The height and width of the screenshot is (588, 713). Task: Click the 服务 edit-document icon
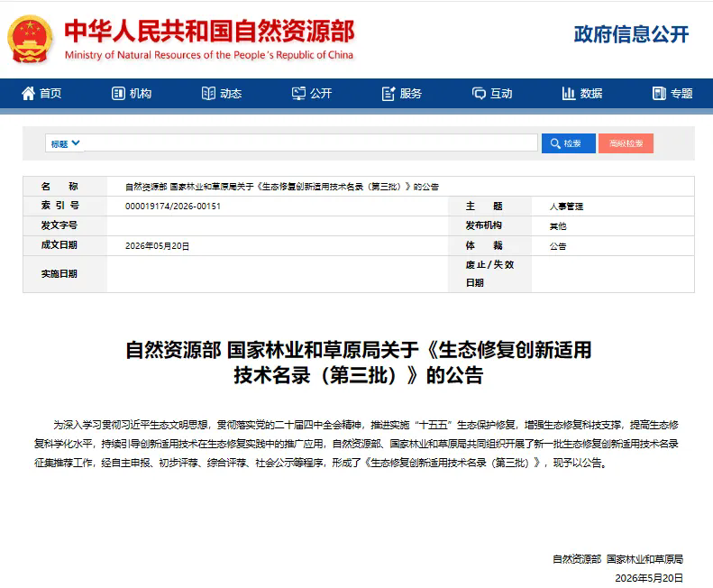click(388, 93)
